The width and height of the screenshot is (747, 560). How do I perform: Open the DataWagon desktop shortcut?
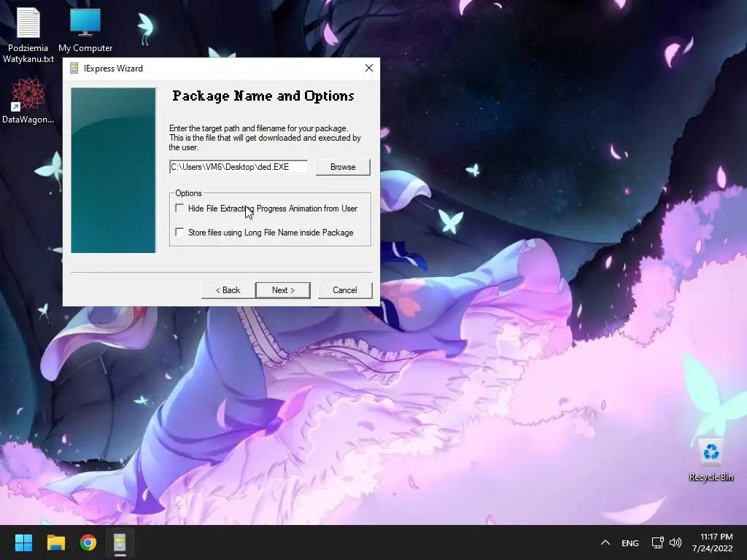28,101
